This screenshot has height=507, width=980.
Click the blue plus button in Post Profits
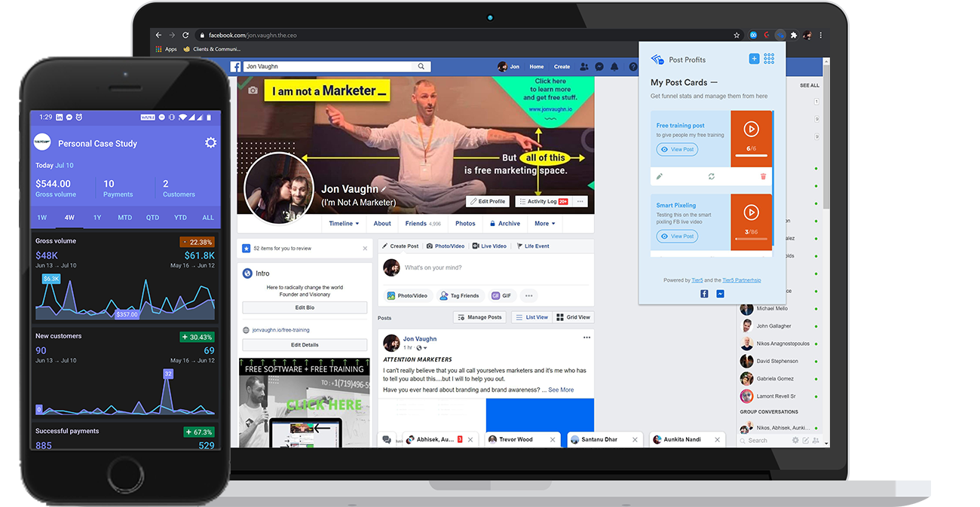[754, 59]
